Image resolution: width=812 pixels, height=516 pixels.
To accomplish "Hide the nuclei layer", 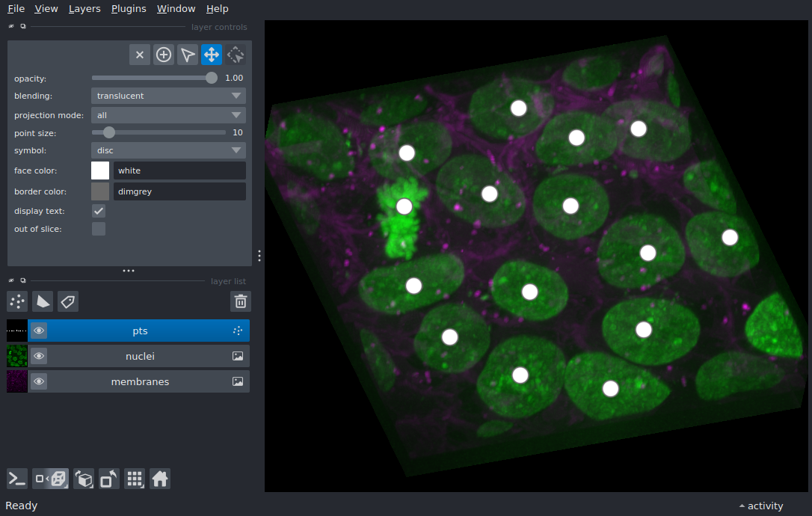I will (x=39, y=356).
